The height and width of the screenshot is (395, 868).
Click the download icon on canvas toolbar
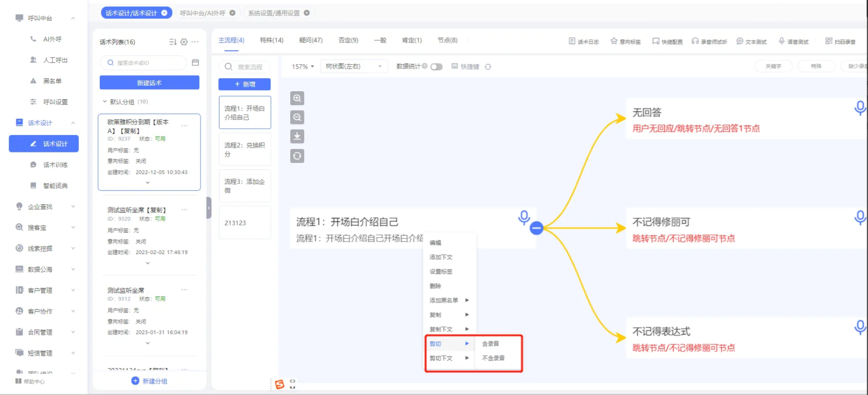[297, 136]
